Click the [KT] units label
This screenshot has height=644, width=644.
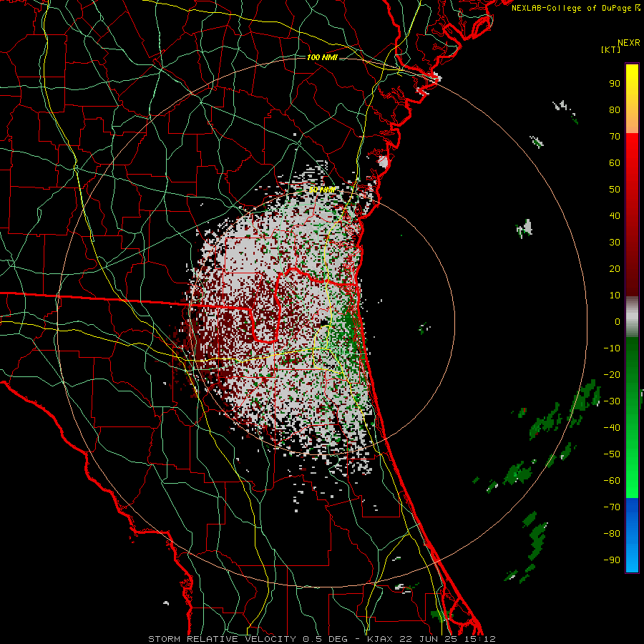coord(611,49)
